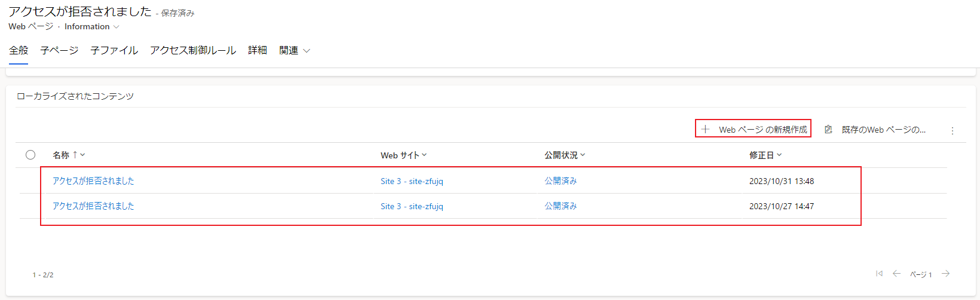Click 公開済み link in the 2023/10/31 row
980x300 pixels.
pyautogui.click(x=561, y=180)
